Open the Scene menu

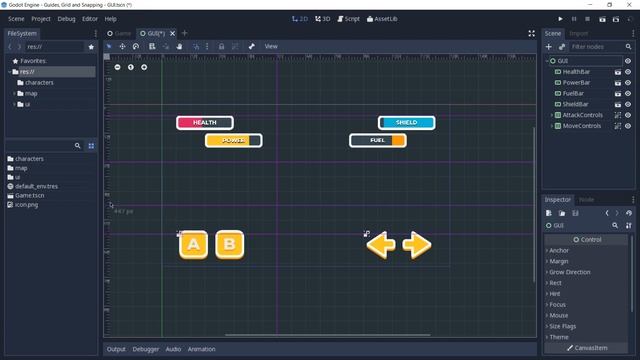pyautogui.click(x=16, y=19)
